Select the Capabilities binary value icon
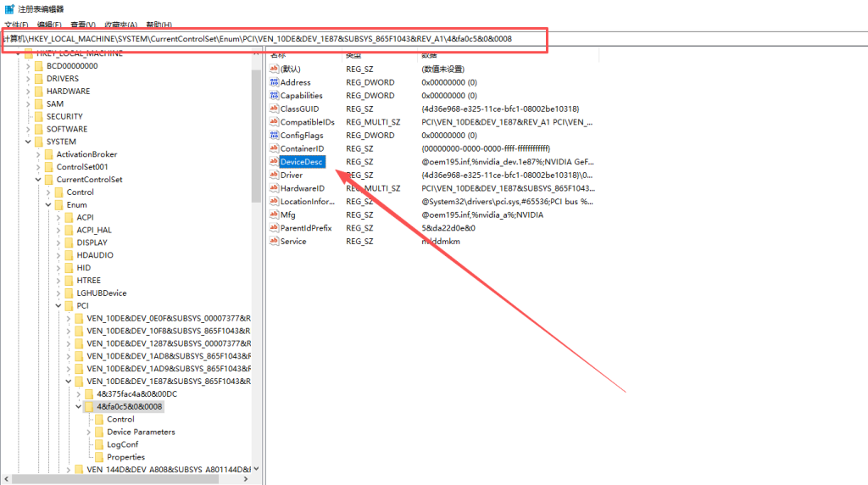Image resolution: width=868 pixels, height=485 pixels. click(x=274, y=96)
